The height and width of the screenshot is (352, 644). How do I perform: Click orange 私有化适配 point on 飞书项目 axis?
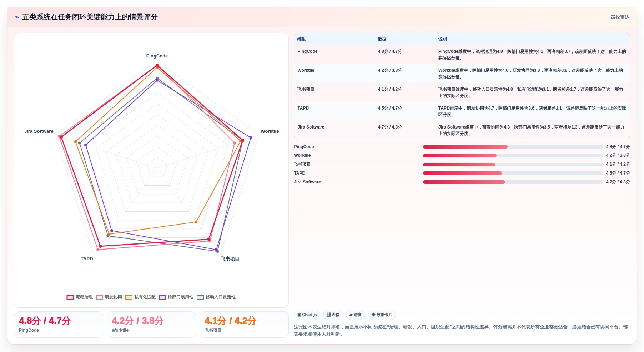pos(196,222)
